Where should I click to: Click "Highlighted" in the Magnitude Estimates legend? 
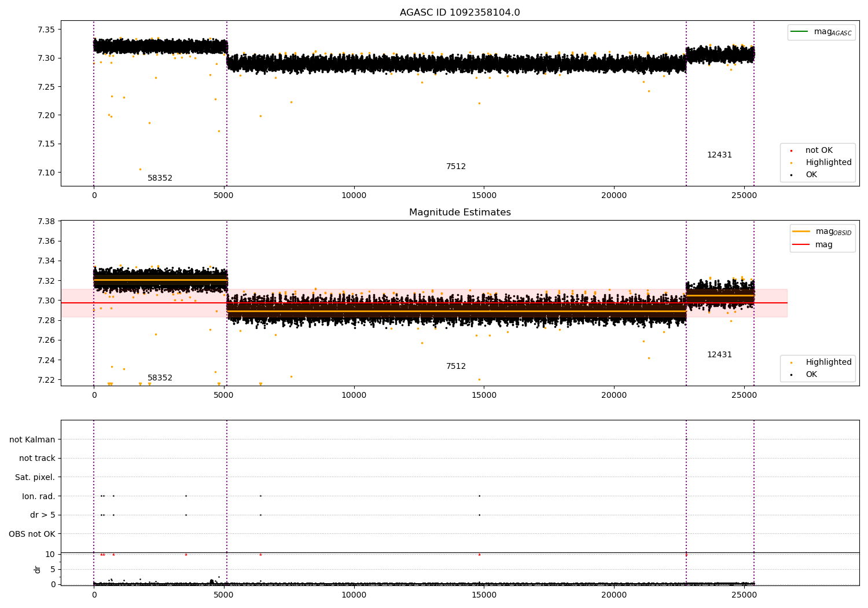[829, 362]
